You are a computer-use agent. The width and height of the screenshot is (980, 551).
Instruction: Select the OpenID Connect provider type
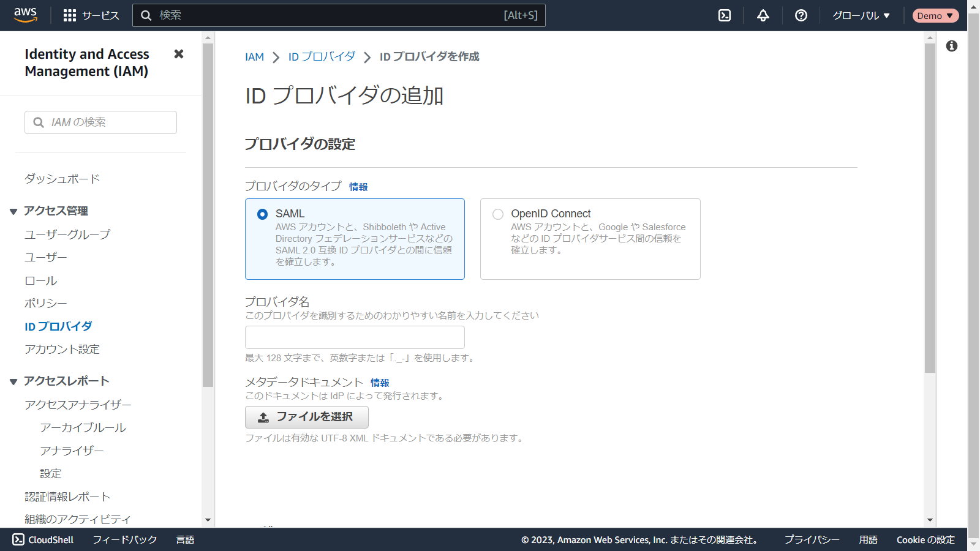pos(498,214)
